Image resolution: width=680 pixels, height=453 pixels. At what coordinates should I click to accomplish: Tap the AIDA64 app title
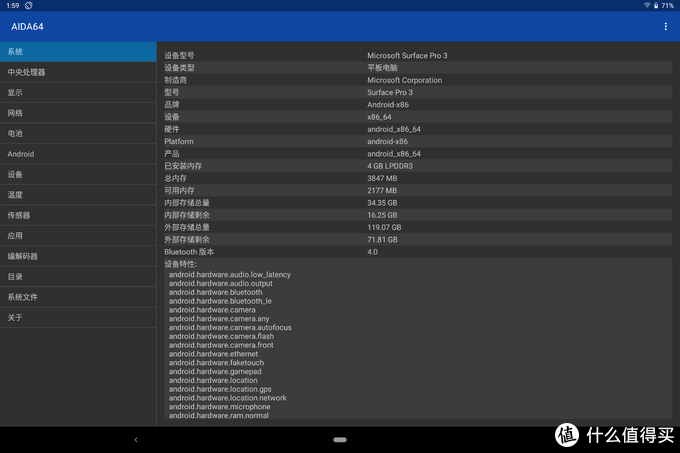coord(27,26)
